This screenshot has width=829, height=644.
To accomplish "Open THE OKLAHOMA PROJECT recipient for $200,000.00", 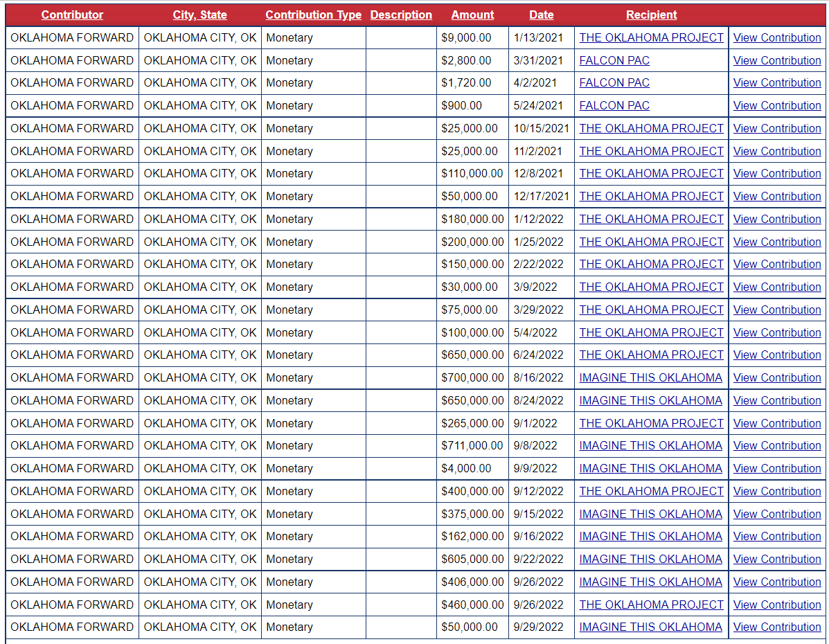I will [x=651, y=242].
